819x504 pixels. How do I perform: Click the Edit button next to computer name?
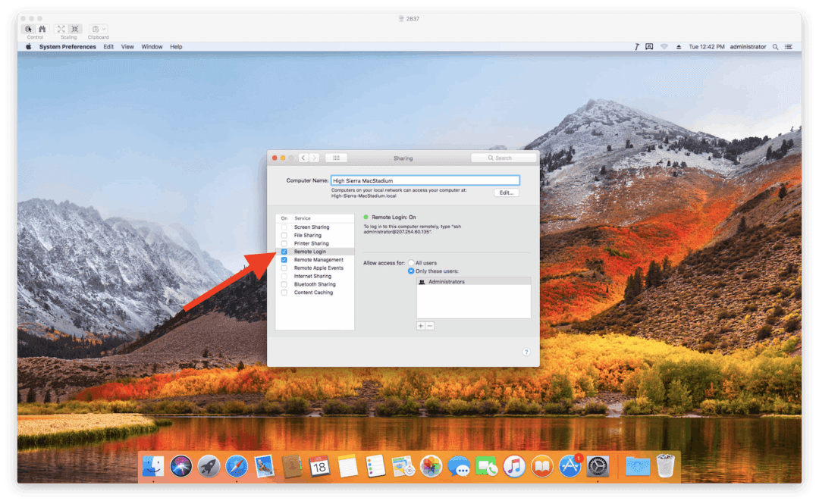click(505, 193)
